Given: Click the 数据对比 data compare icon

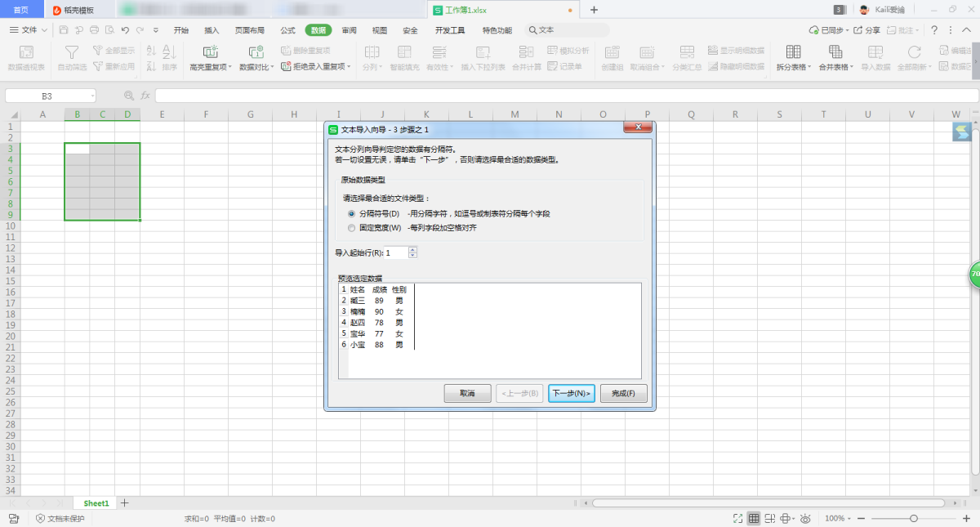Looking at the screenshot, I should [255, 52].
